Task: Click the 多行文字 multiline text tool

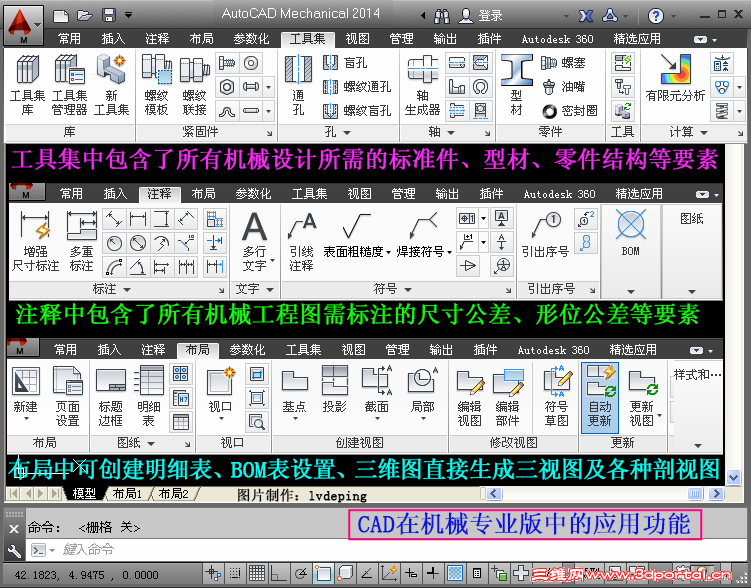Action: 254,242
